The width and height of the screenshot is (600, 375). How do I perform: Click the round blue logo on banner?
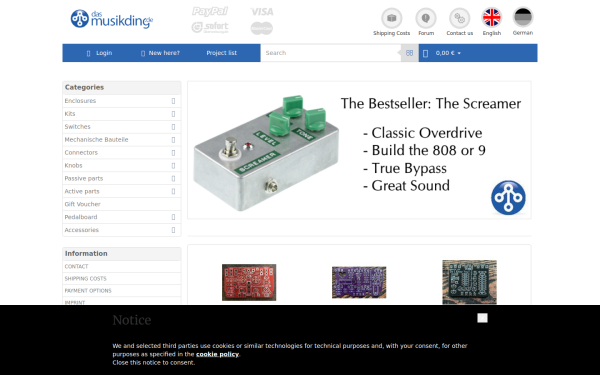click(x=508, y=197)
